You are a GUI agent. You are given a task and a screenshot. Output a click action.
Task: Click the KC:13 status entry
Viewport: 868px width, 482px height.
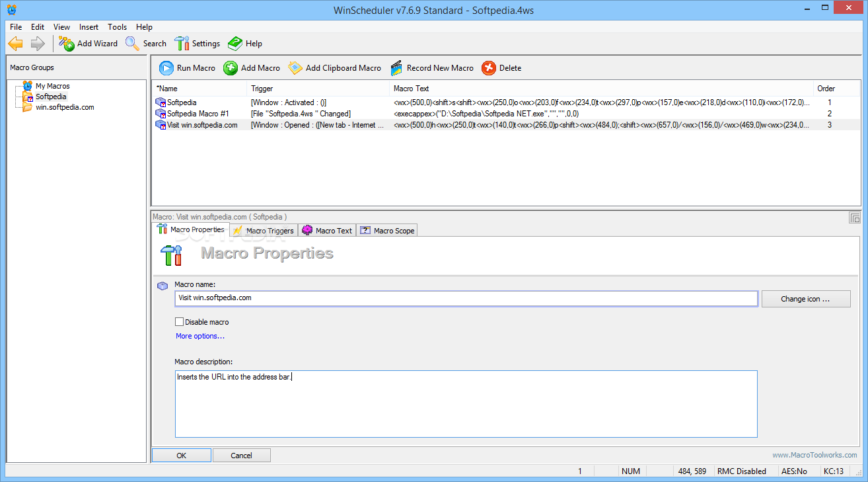pos(834,471)
